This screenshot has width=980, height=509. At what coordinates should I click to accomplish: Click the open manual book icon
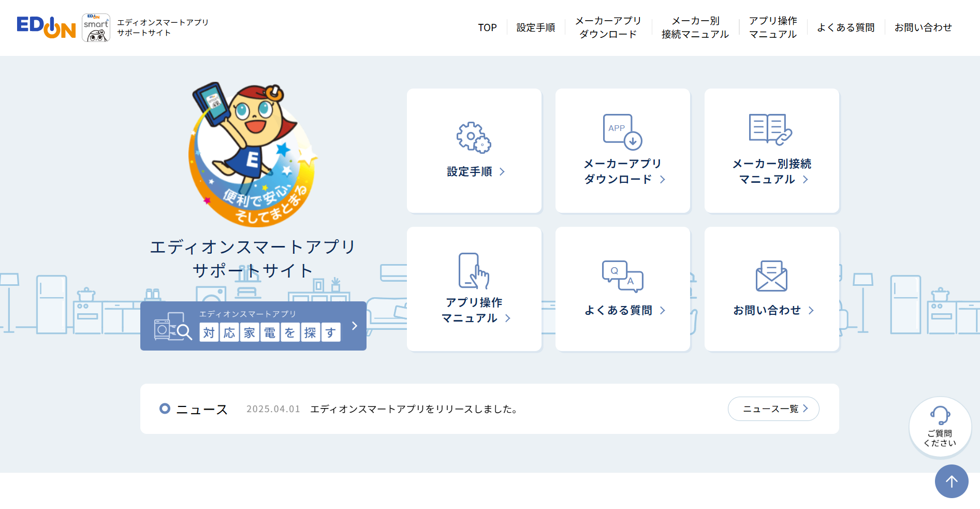[771, 129]
